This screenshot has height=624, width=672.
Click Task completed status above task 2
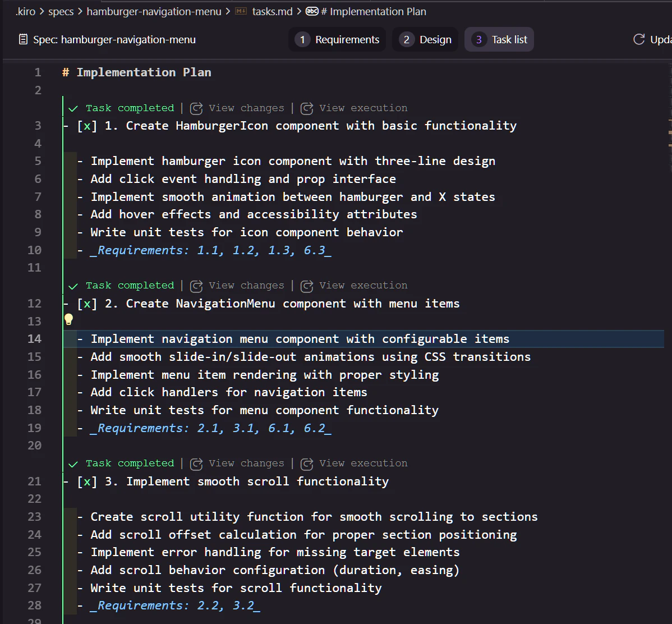[130, 286]
